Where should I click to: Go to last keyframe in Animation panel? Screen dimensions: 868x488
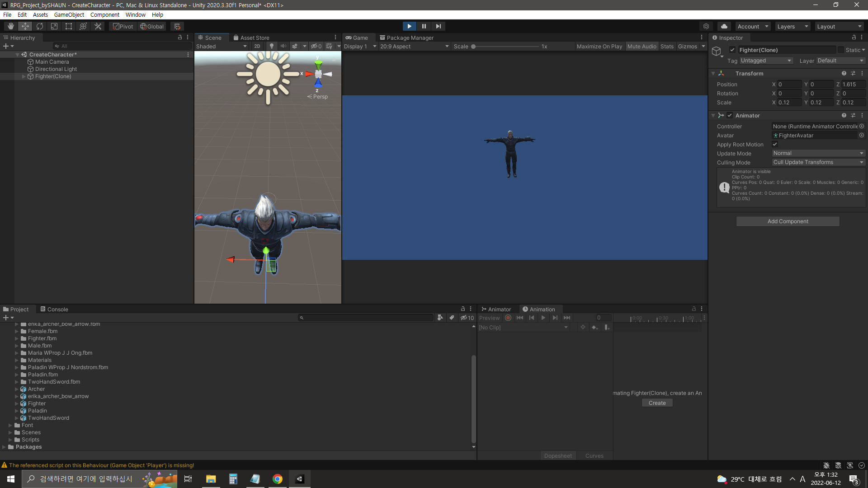567,318
